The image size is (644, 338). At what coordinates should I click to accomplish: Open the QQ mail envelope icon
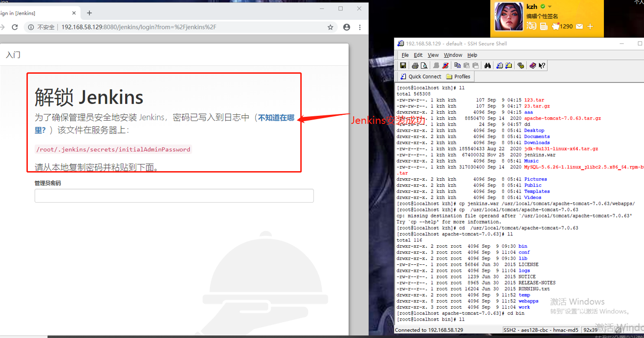click(x=579, y=26)
